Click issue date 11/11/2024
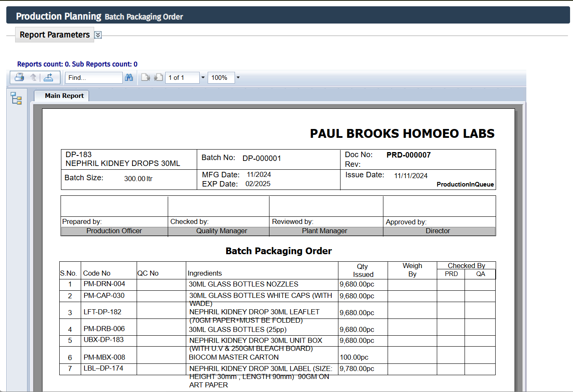The height and width of the screenshot is (392, 573). tap(411, 176)
